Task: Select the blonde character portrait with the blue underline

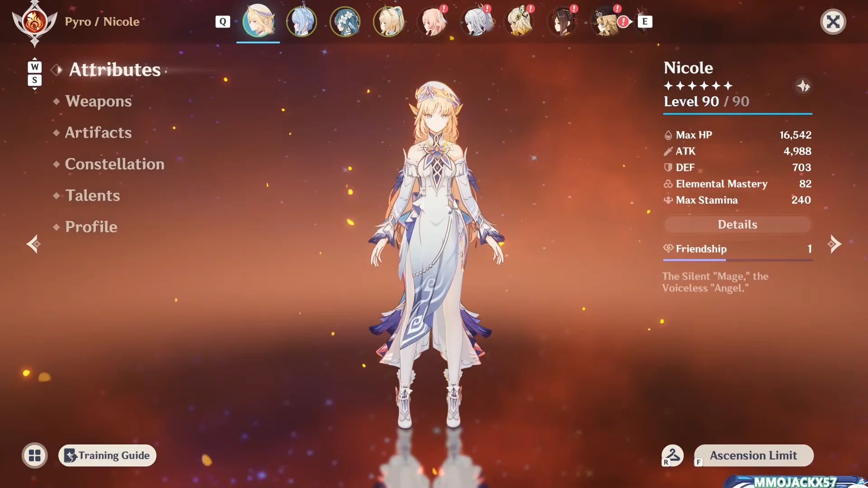Action: [x=258, y=21]
